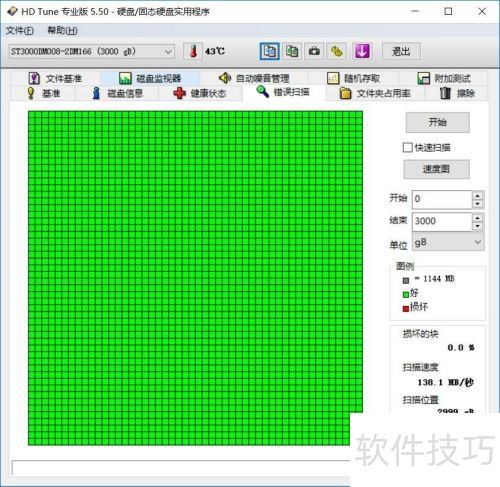Increase the 开始 start value spinner
The height and width of the screenshot is (487, 500).
click(478, 196)
